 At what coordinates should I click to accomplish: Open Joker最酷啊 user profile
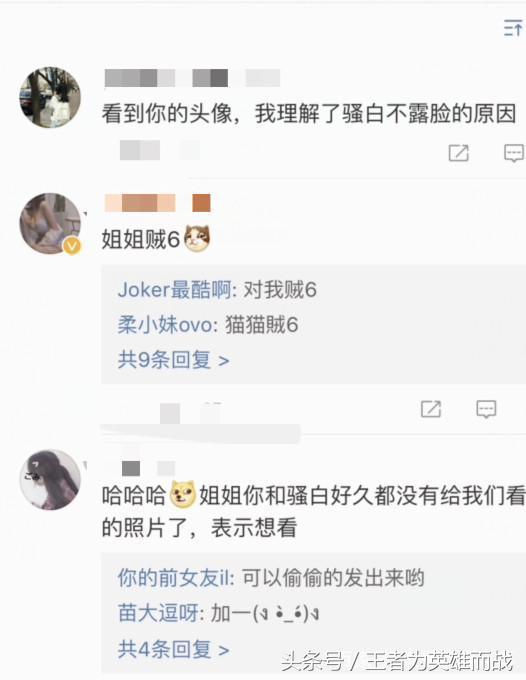(x=175, y=289)
